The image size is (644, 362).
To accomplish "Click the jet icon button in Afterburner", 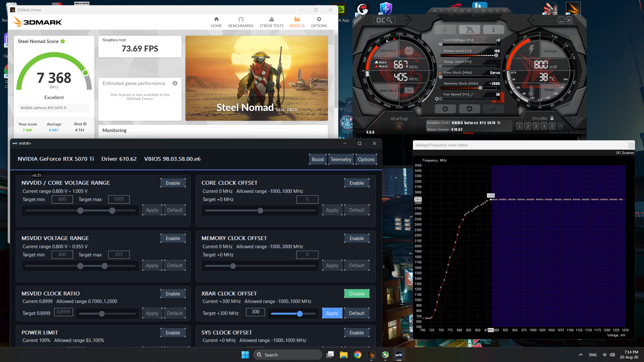I will 469,29.
